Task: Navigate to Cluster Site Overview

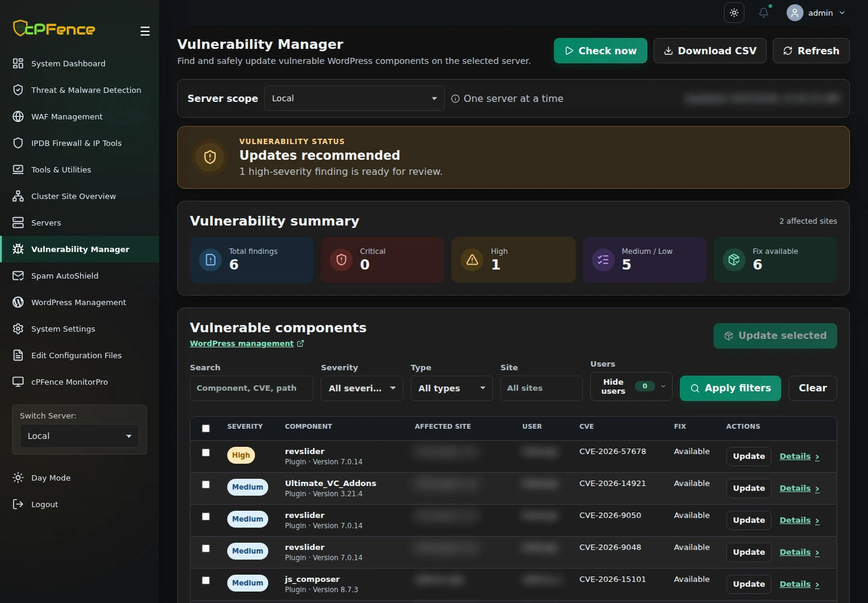Action: (x=80, y=196)
